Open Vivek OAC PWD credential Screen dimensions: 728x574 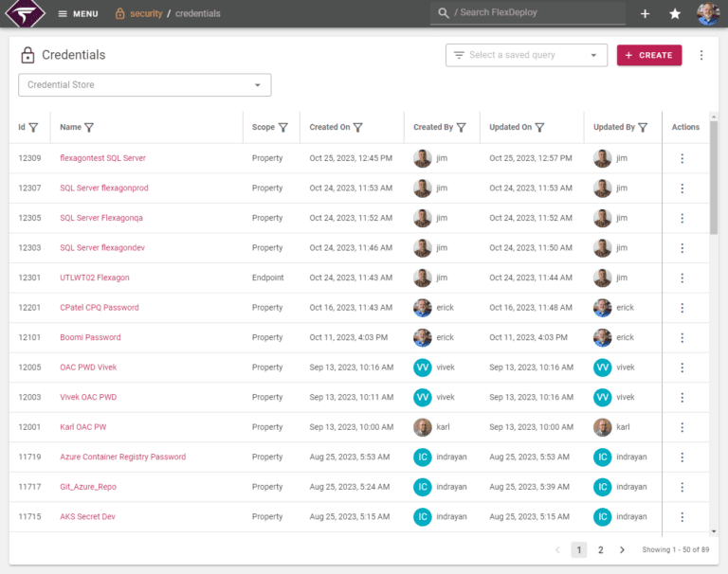(88, 397)
